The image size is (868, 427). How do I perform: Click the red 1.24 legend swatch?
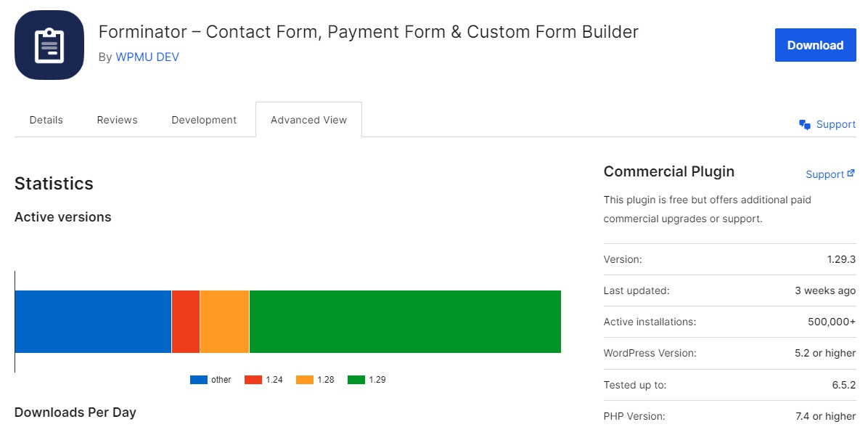253,380
